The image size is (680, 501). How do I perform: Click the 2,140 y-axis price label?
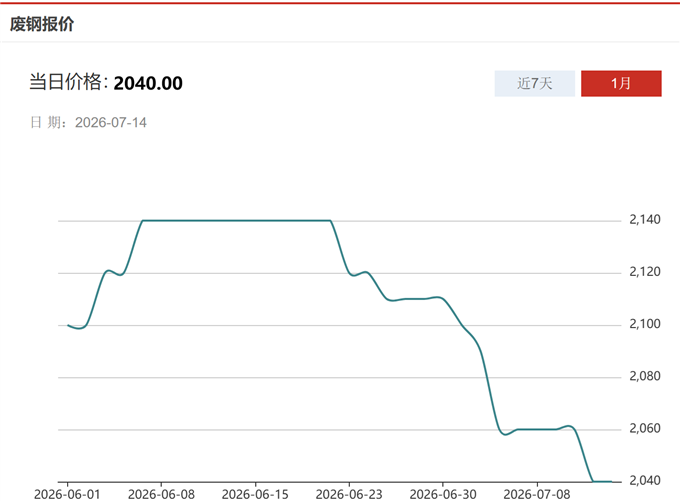645,219
